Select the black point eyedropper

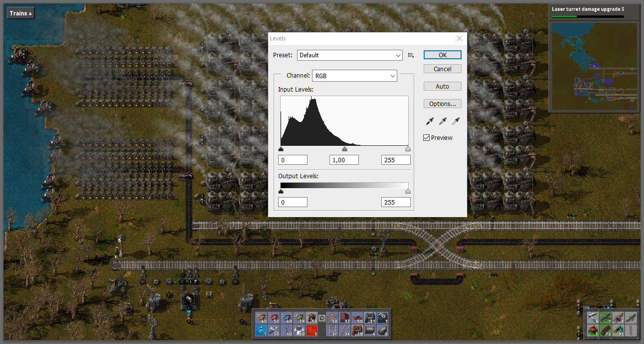(x=430, y=121)
